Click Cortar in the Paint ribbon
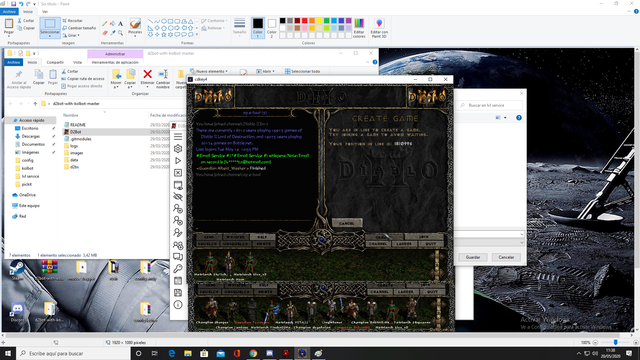Screen dimensions: 640x360 pos(26,20)
